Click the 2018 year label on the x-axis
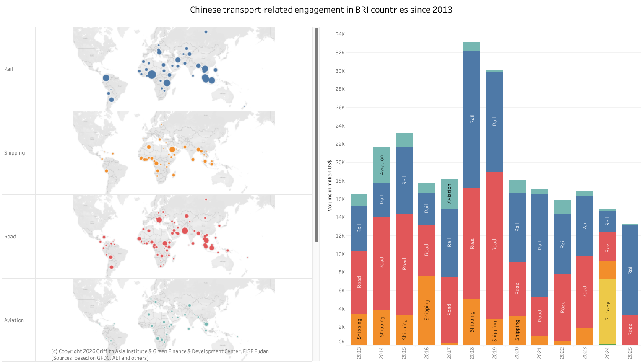The image size is (643, 364). pos(471,353)
